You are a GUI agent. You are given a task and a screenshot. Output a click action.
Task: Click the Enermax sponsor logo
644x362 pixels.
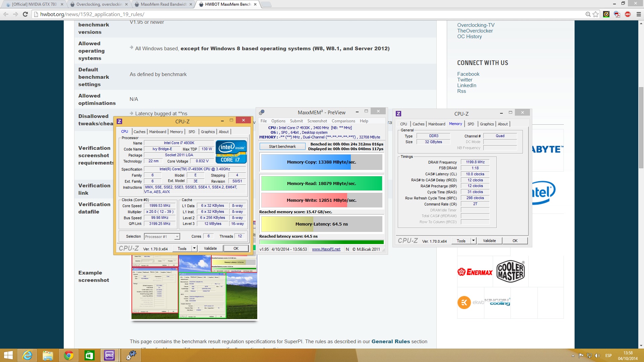click(x=475, y=272)
